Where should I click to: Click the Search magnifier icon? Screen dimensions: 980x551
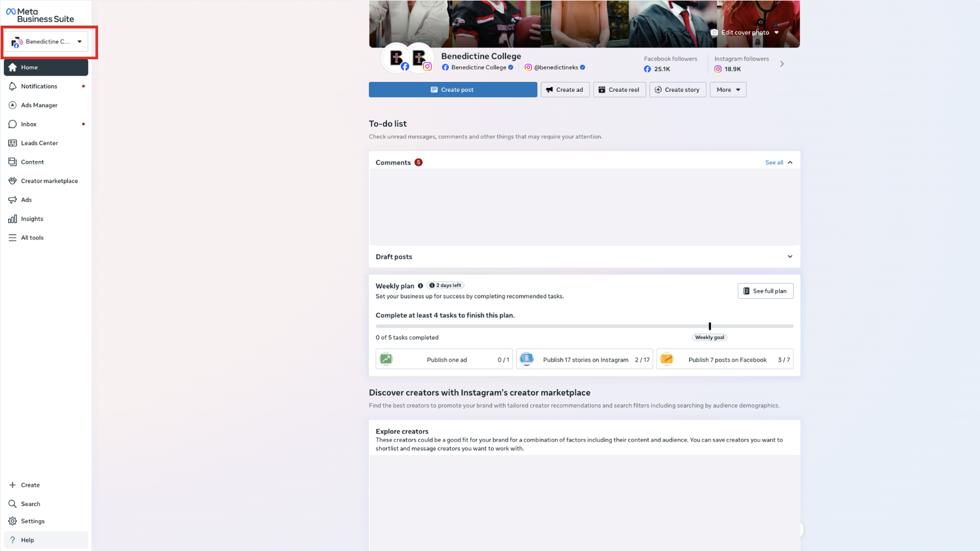(13, 504)
